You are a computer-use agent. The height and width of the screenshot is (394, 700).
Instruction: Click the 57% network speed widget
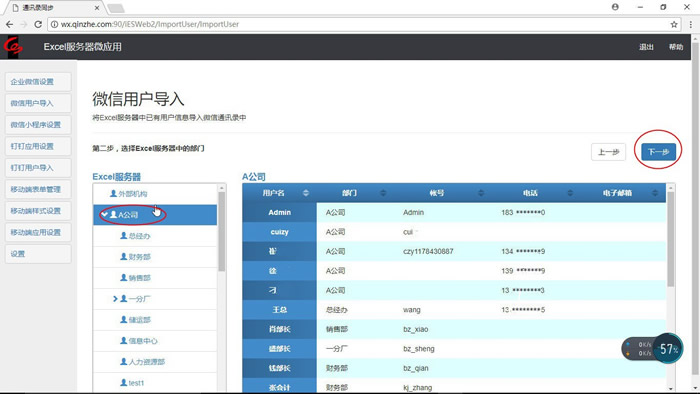(652, 348)
